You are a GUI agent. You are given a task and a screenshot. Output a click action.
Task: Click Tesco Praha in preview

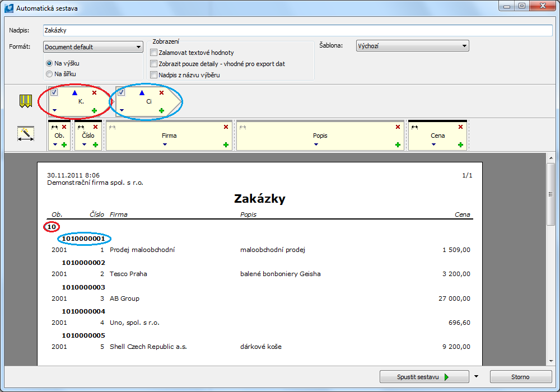click(128, 274)
